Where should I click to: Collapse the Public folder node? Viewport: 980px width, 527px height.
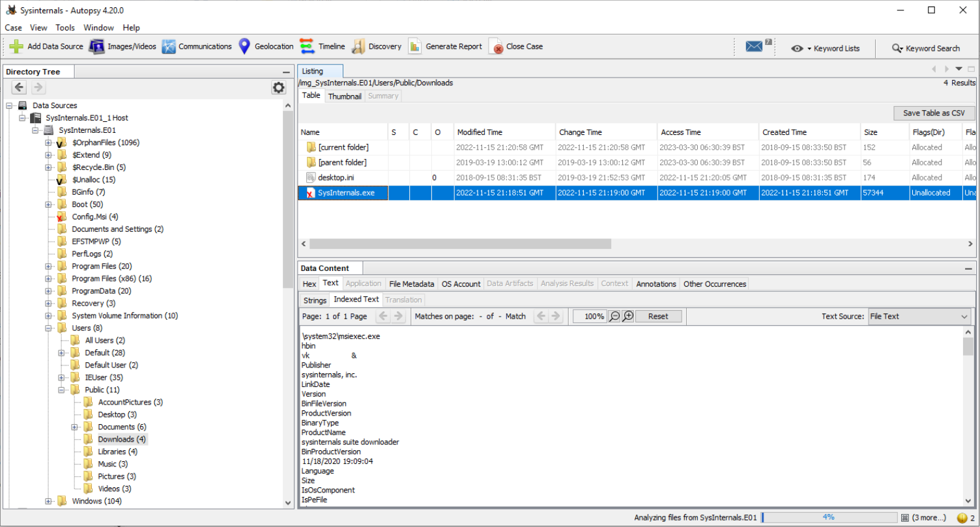pos(61,390)
